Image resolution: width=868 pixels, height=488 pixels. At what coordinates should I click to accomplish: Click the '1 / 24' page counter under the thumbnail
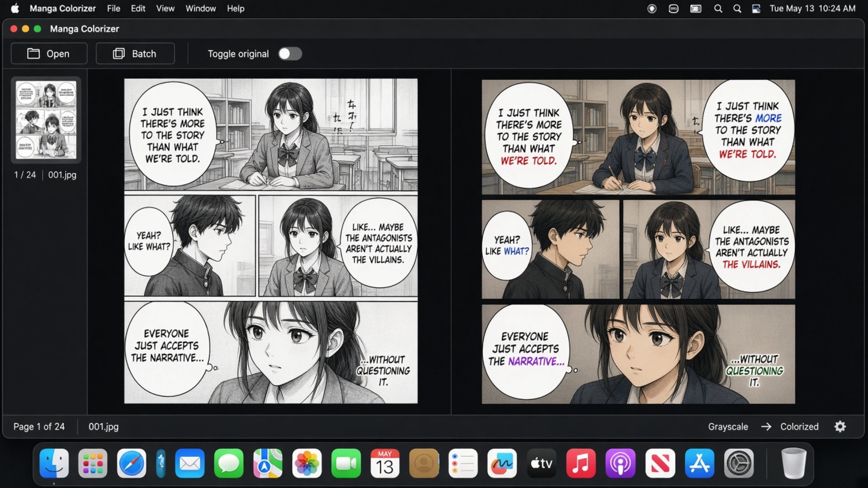tap(25, 175)
